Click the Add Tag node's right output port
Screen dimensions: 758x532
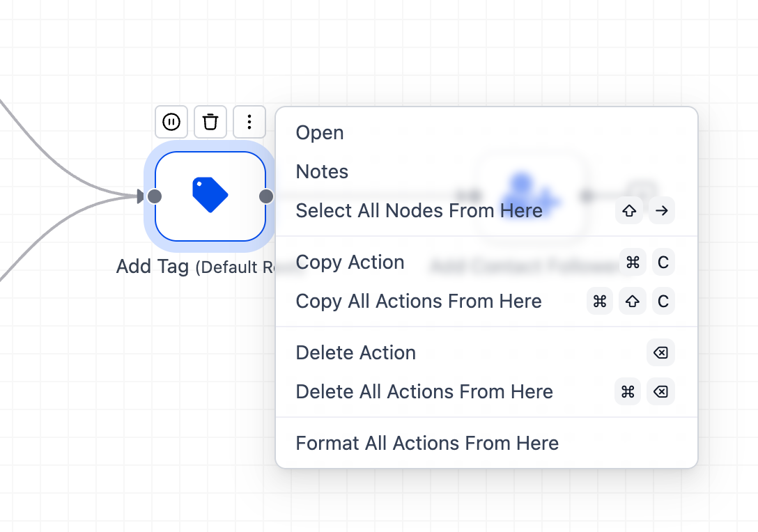[265, 196]
